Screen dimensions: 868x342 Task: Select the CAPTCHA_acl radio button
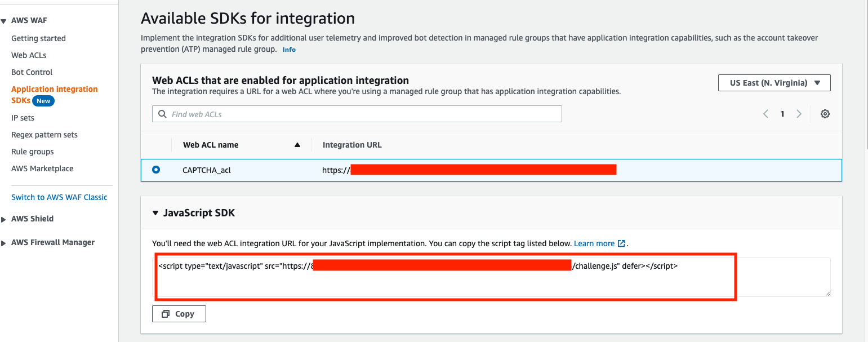tap(156, 169)
